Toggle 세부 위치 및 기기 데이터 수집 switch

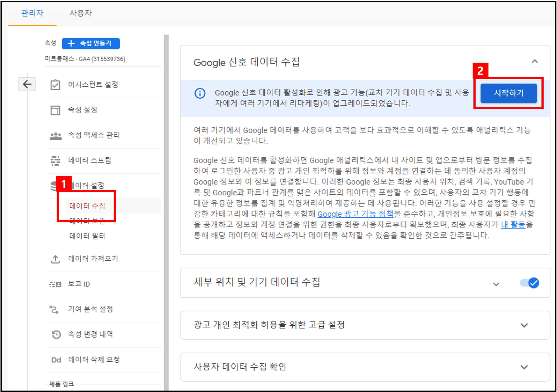529,283
